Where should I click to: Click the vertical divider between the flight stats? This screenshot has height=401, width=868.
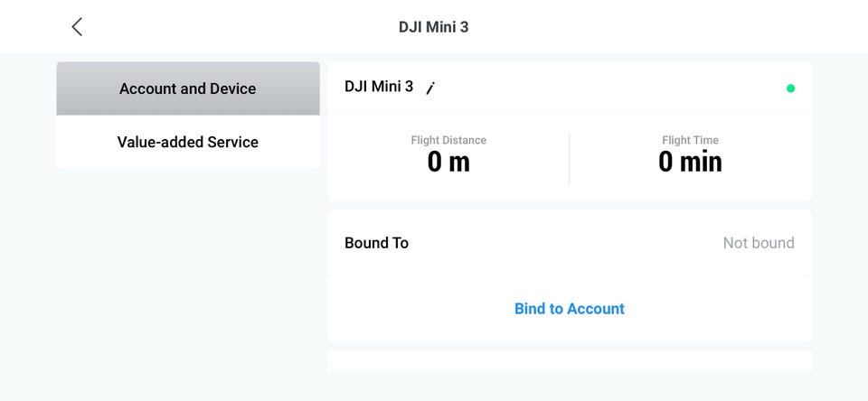[x=570, y=158]
